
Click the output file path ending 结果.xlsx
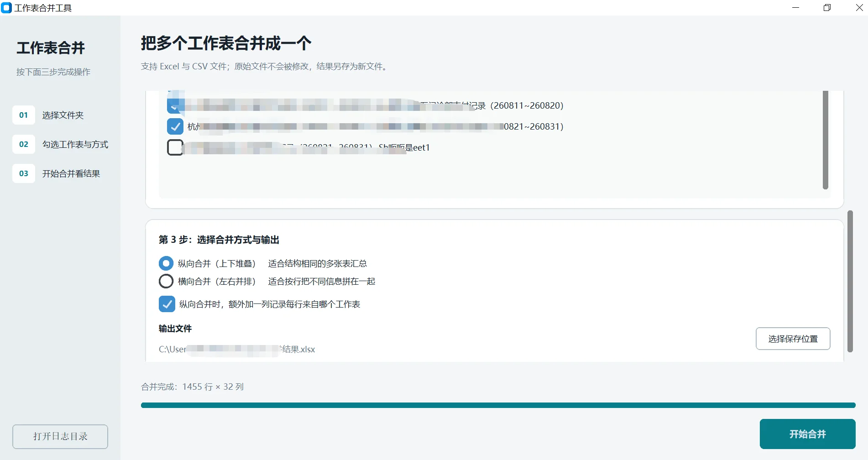tap(237, 349)
